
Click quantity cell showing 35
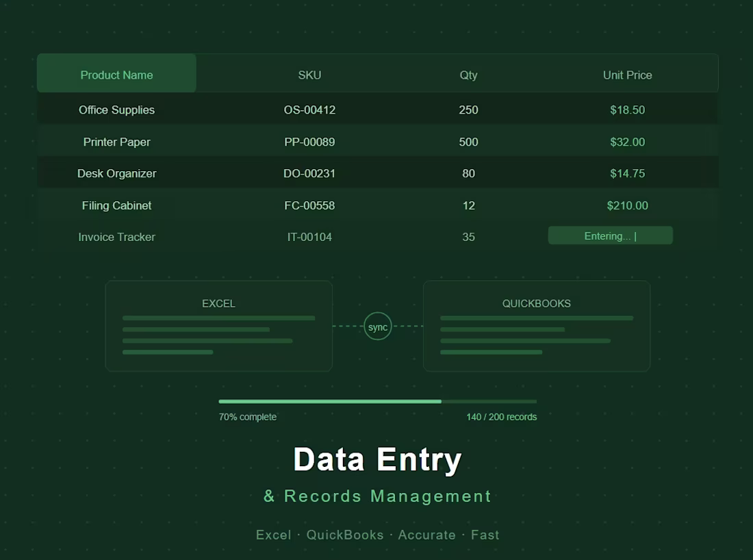coord(468,238)
